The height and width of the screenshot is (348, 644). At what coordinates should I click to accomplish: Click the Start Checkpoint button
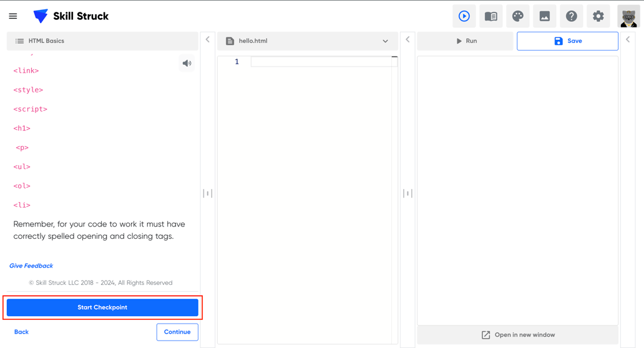point(102,307)
